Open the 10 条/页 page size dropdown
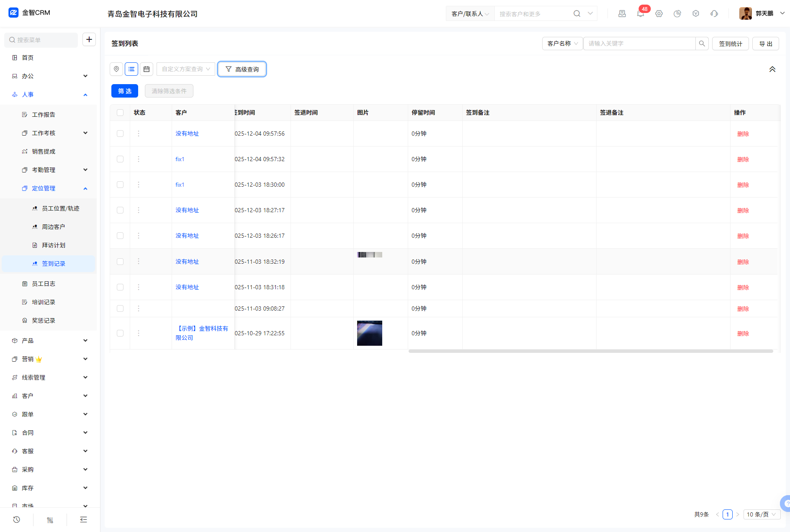This screenshot has height=532, width=790. click(x=762, y=514)
